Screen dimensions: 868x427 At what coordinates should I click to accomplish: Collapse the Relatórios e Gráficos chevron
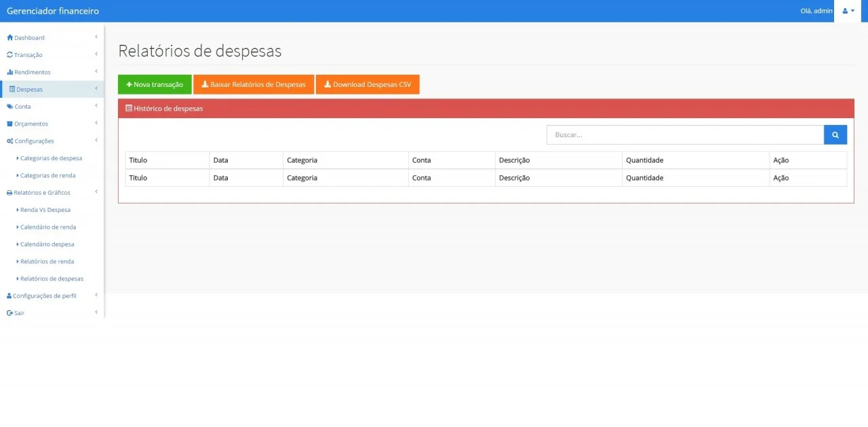(96, 192)
